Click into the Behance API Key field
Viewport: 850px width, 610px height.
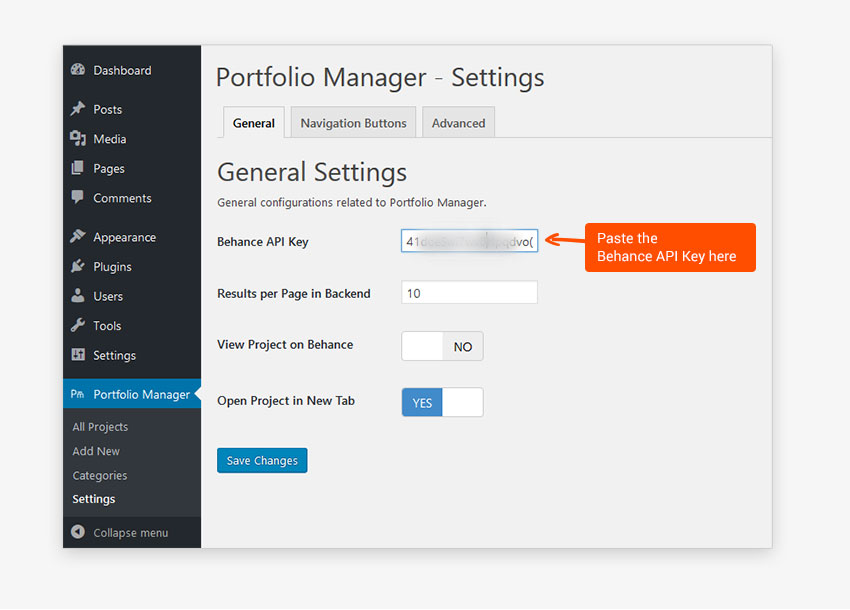pyautogui.click(x=469, y=241)
